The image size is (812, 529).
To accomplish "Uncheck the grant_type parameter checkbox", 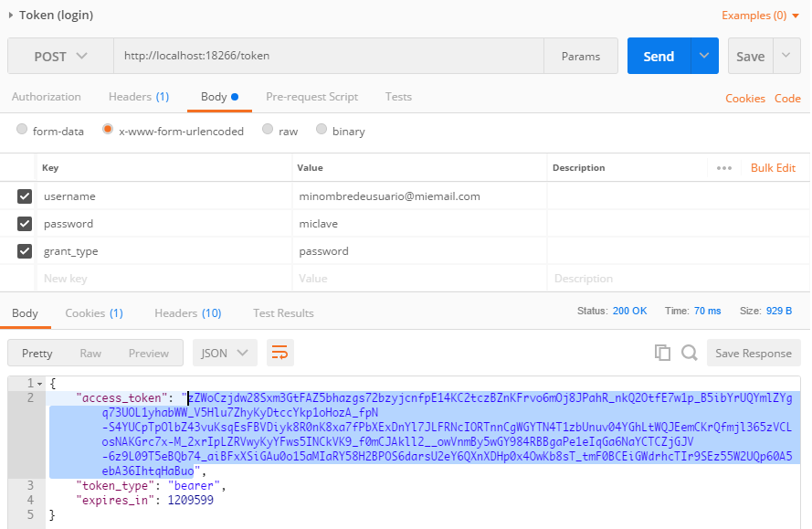I will (25, 251).
